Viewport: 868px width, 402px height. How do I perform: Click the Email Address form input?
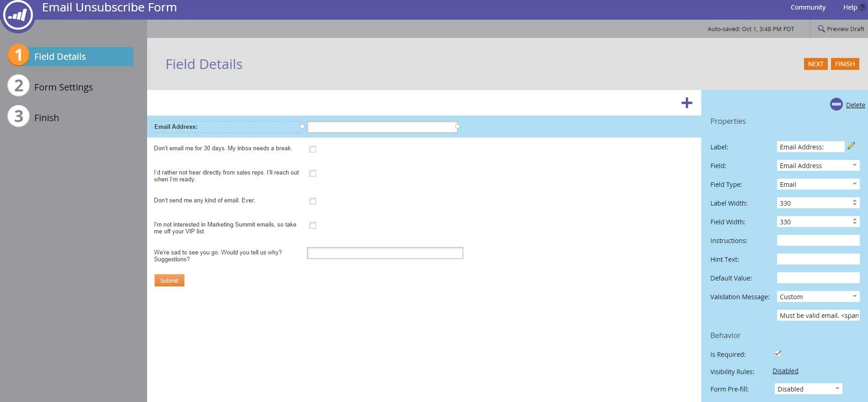[x=382, y=127]
